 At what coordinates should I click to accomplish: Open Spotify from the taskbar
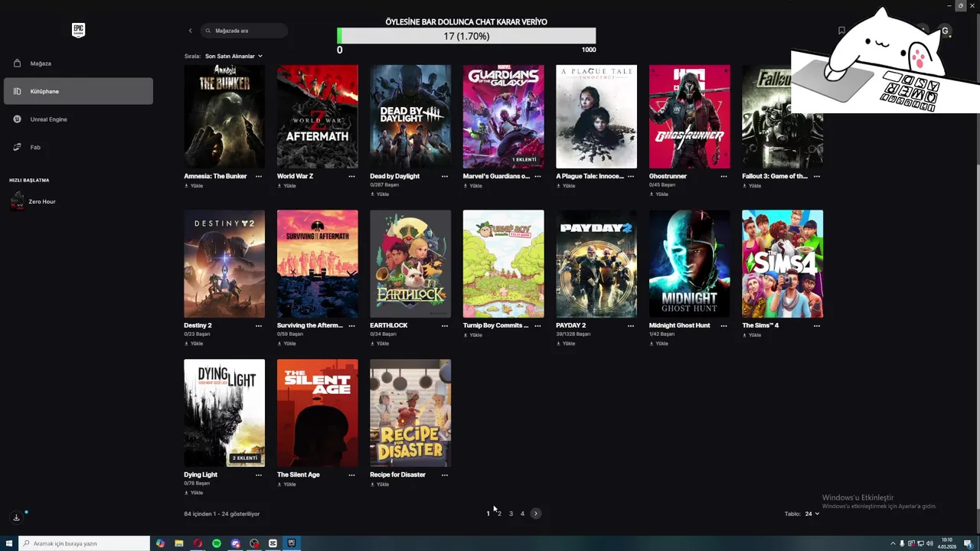(217, 543)
